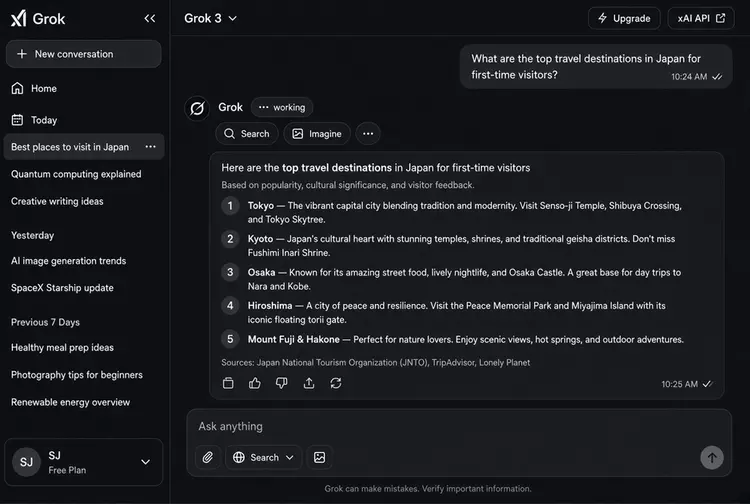
Task: Open more options beside Imagine
Action: 368,134
